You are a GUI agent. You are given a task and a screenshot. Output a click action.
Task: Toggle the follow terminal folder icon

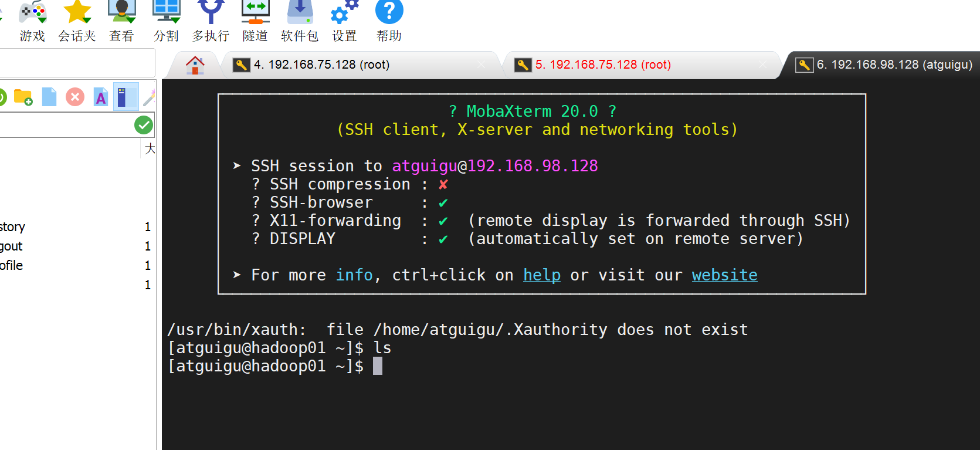pos(126,97)
